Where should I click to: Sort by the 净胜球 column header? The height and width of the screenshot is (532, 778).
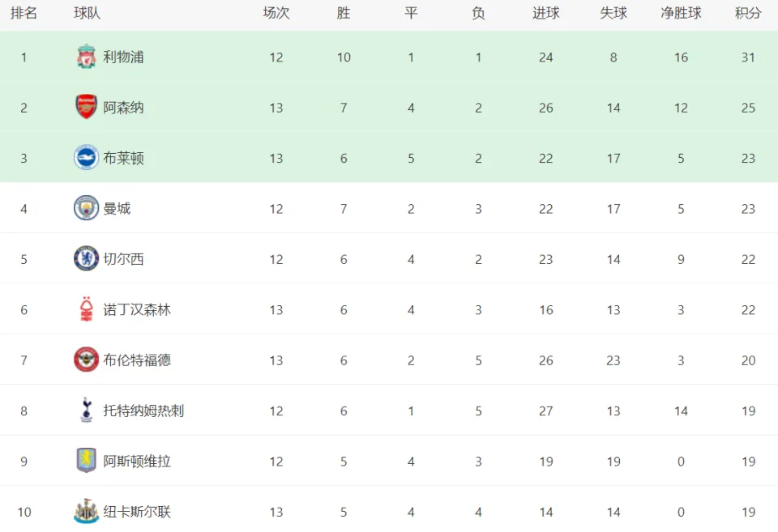pos(681,13)
